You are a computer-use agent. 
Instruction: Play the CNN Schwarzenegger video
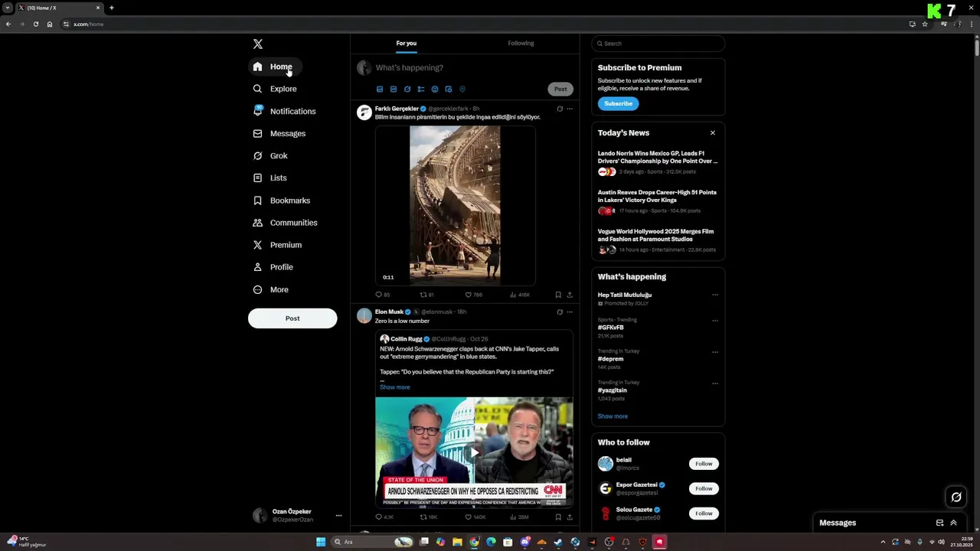474,452
